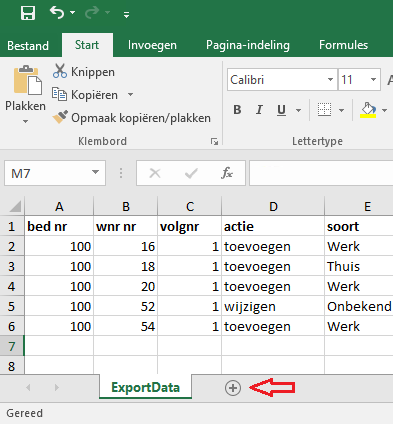This screenshot has height=424, width=393.
Task: Click the 'bed nr' header cell
Action: pos(59,226)
